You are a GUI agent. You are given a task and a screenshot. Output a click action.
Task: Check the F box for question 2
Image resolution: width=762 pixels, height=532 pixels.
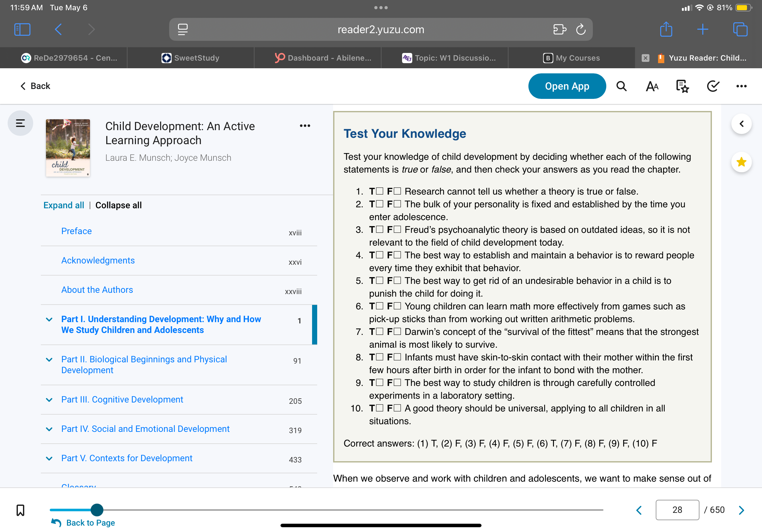397,204
